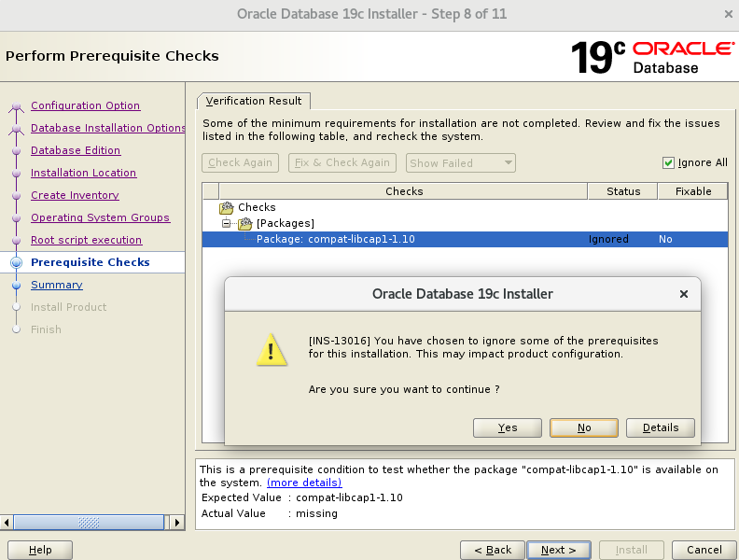The height and width of the screenshot is (560, 739).
Task: Click the Install Product step label
Action: pos(68,307)
